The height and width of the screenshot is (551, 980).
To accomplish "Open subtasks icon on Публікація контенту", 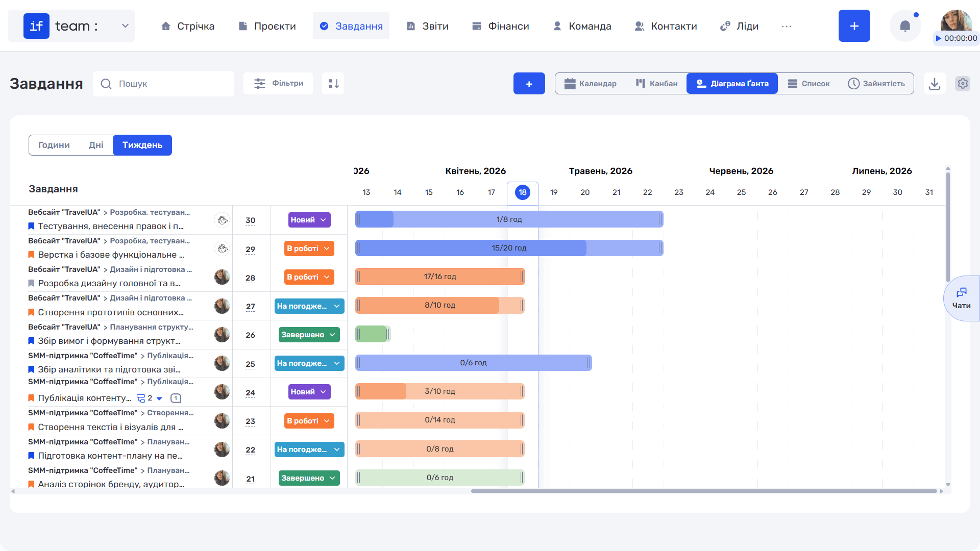I will [x=141, y=398].
